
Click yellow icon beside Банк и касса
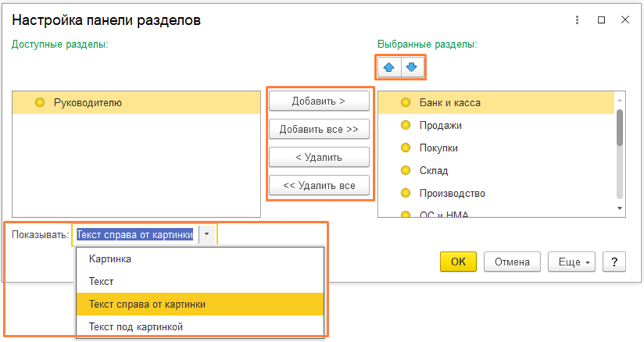(406, 103)
